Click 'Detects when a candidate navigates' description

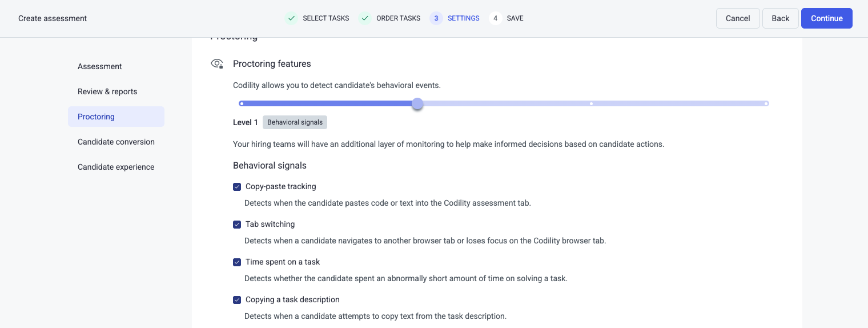(x=425, y=241)
